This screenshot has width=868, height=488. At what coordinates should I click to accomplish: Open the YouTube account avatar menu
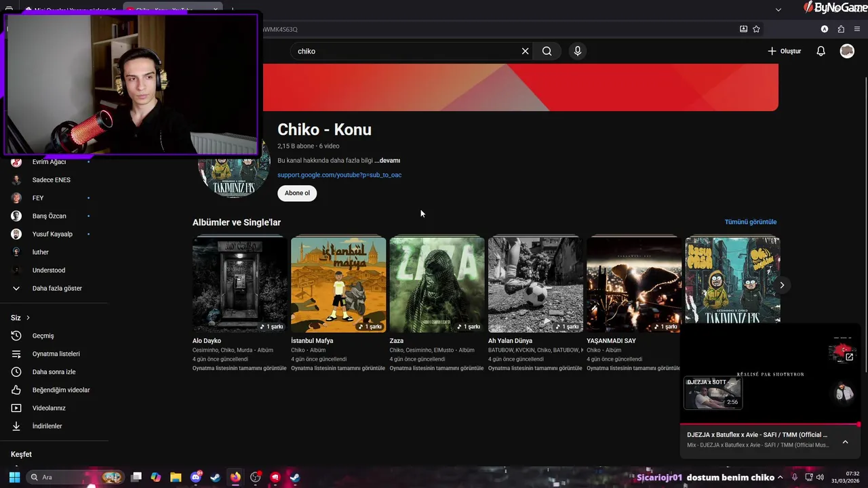(x=847, y=51)
